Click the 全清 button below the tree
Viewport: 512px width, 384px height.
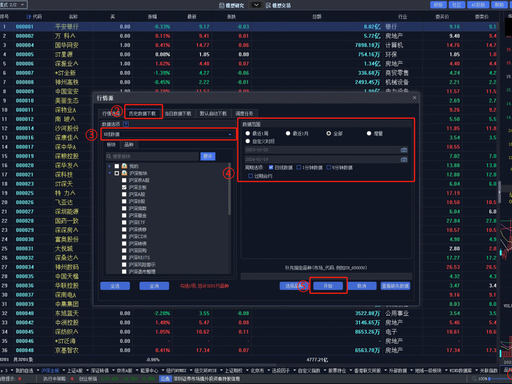coord(154,286)
